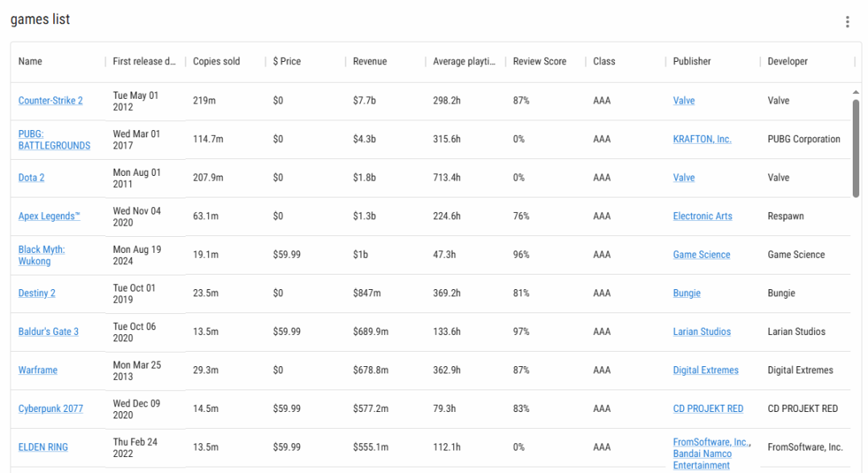Sort by the $ Price column
868x473 pixels.
point(287,61)
